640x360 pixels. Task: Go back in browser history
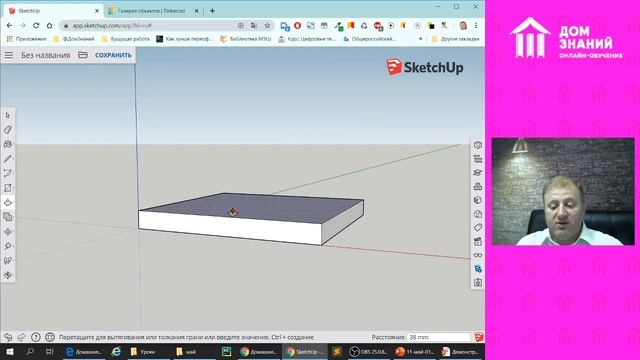(x=9, y=25)
